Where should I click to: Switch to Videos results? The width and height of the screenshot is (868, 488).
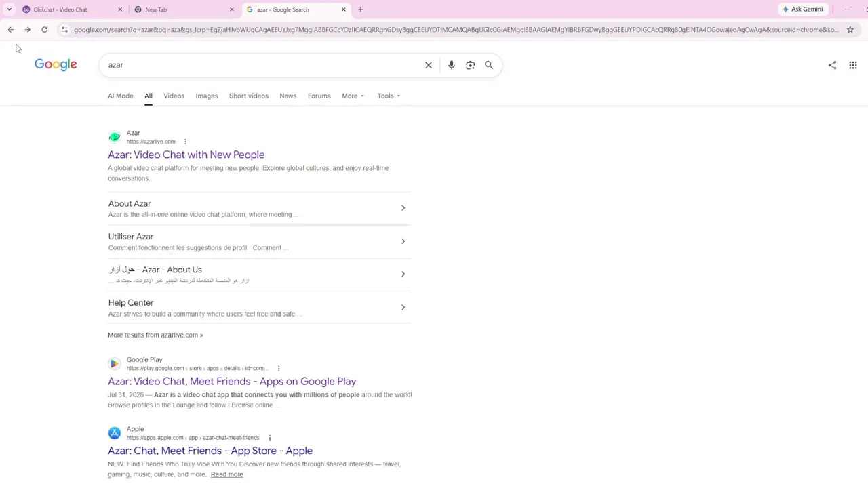click(174, 96)
